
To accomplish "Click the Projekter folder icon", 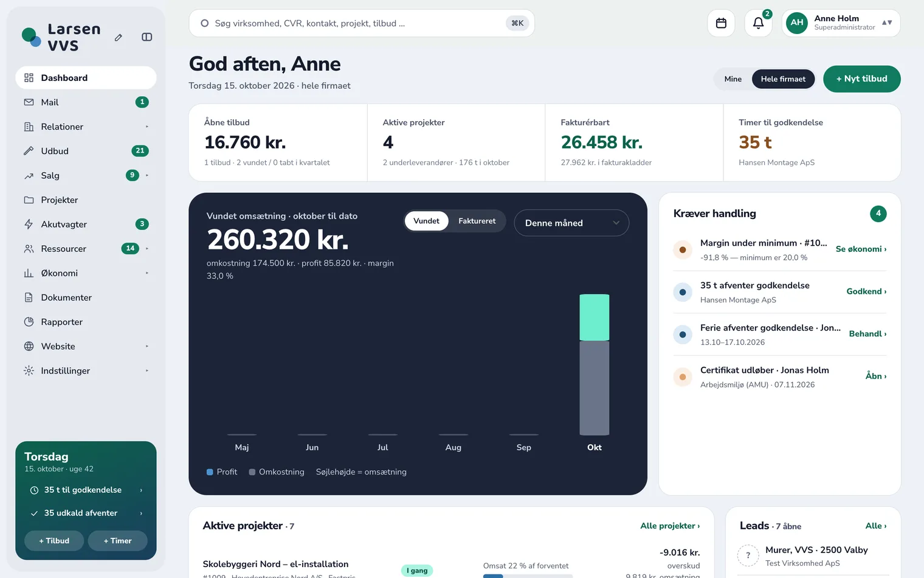I will click(29, 200).
